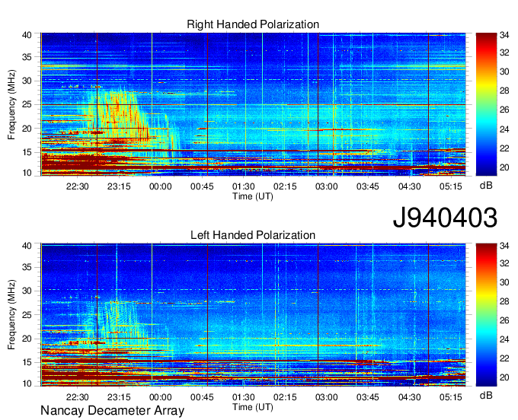Click the 00:45 time tick of Left Handed plot
The width and height of the screenshot is (518, 420).
point(202,397)
